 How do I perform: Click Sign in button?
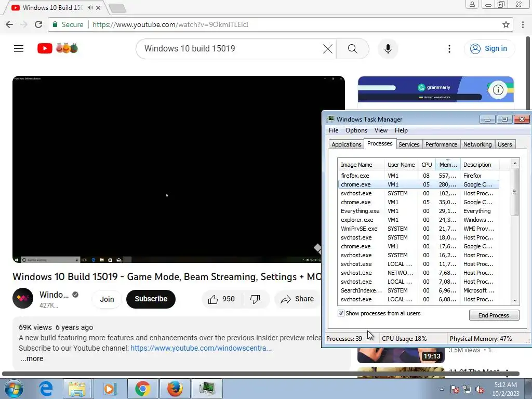tap(489, 48)
